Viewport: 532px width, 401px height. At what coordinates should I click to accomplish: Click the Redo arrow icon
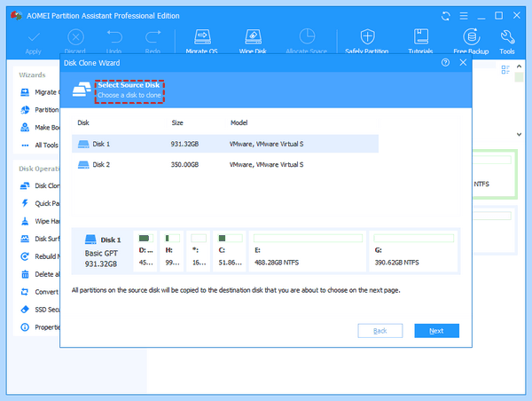pyautogui.click(x=153, y=36)
